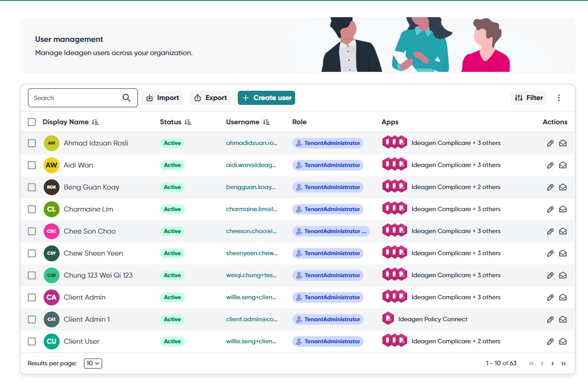The height and width of the screenshot is (386, 588).
Task: Open username link client.admin@co...
Action: [252, 319]
